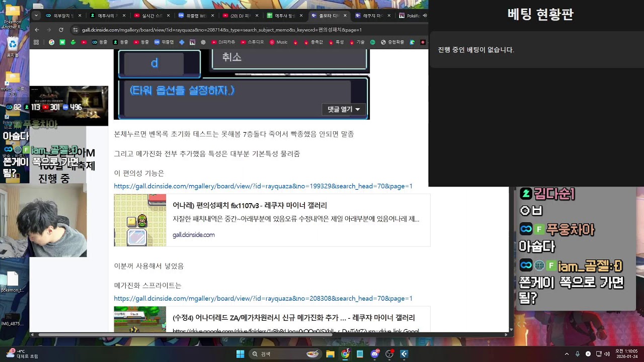644x362 pixels.
Task: Close the 홀포타 디버 active tab
Action: coord(344,16)
